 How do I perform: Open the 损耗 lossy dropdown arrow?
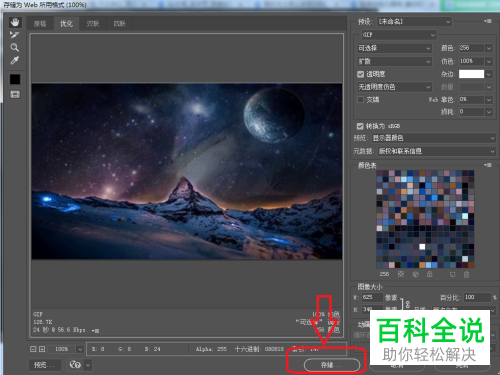pos(489,112)
